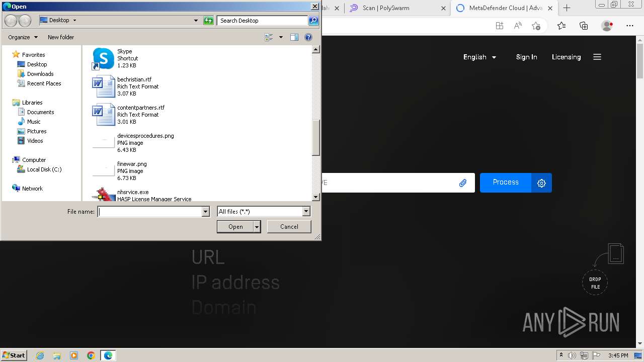644x362 pixels.
Task: Open Edge Collections icon
Action: 584,26
